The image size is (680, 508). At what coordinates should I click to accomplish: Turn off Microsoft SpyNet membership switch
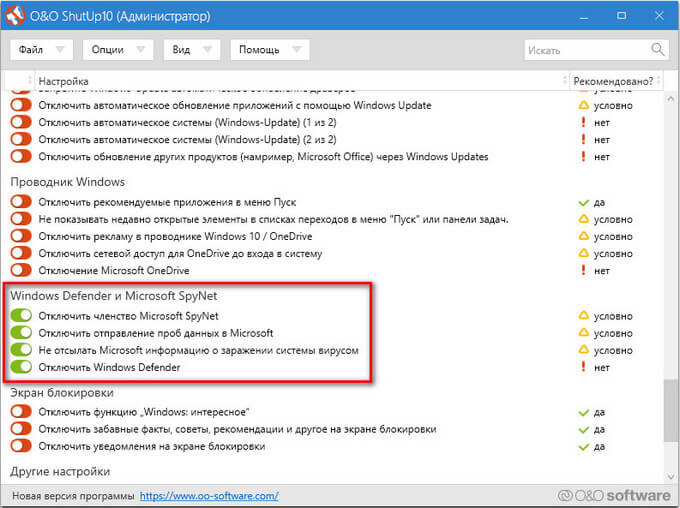point(21,315)
